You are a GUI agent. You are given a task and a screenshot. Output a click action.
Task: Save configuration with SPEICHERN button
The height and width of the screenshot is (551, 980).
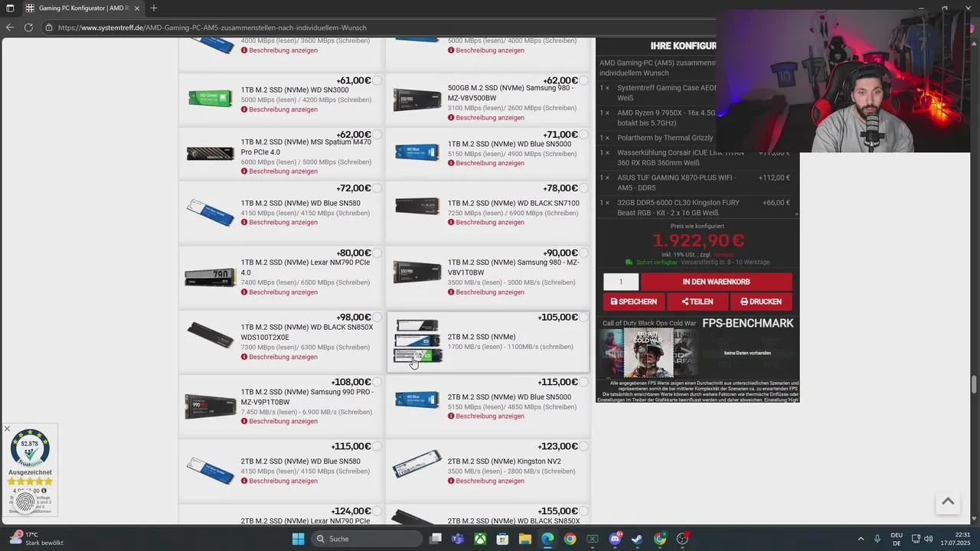tap(634, 302)
